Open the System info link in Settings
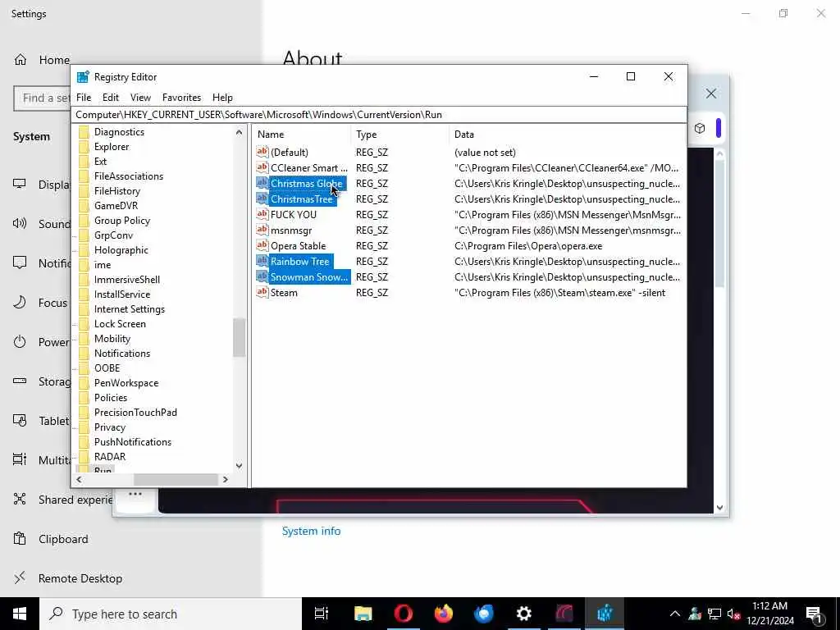 (311, 531)
